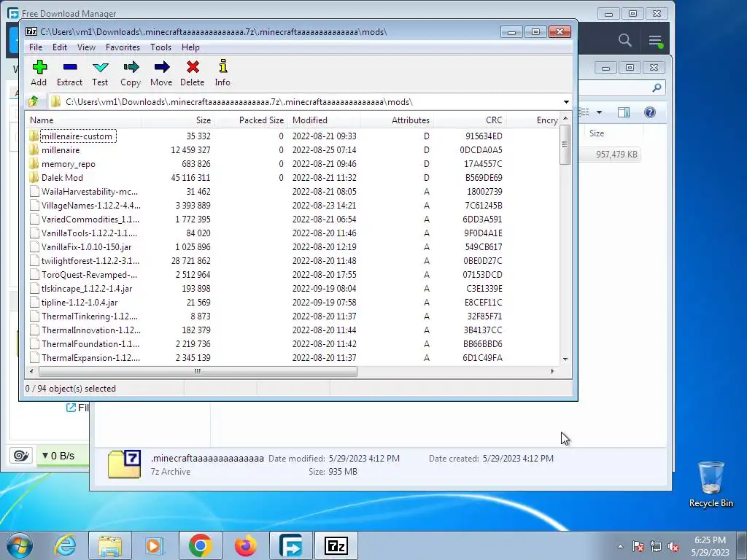Select WailaHarvestability file row
This screenshot has height=560, width=747.
[x=293, y=192]
